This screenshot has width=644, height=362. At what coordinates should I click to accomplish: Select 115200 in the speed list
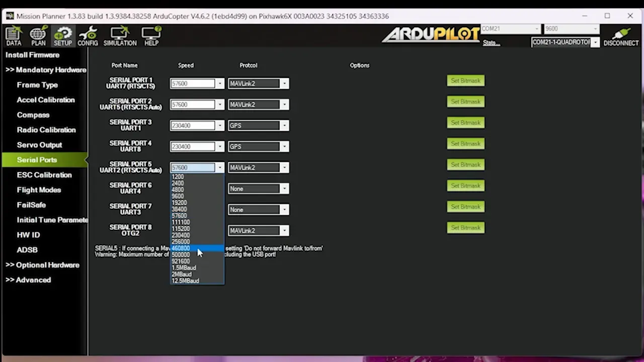click(181, 229)
